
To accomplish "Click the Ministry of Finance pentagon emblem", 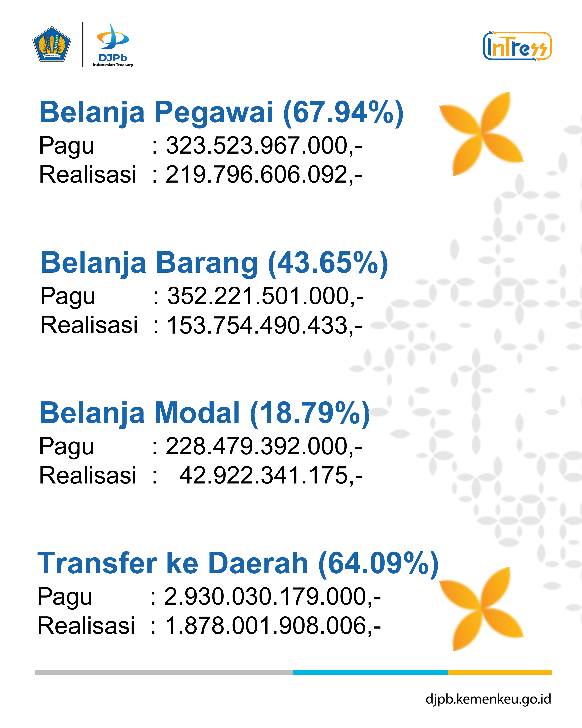I will (52, 44).
